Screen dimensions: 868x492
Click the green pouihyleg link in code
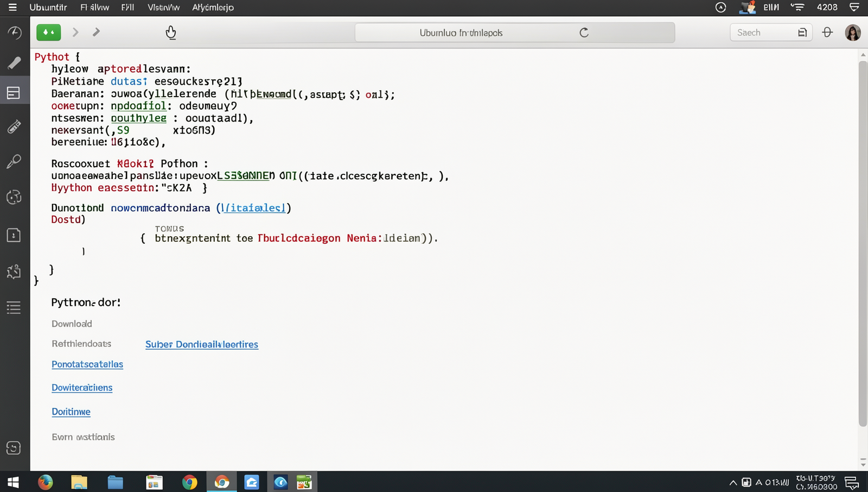click(x=138, y=118)
